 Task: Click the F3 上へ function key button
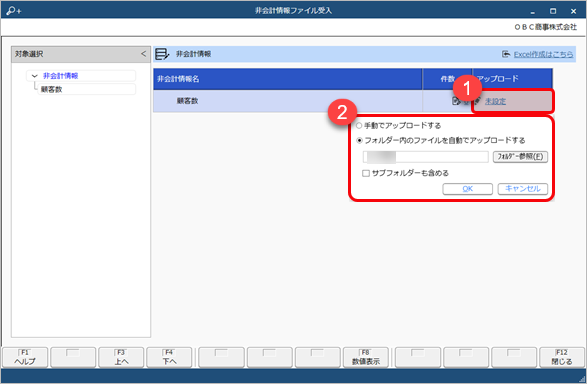(x=121, y=357)
